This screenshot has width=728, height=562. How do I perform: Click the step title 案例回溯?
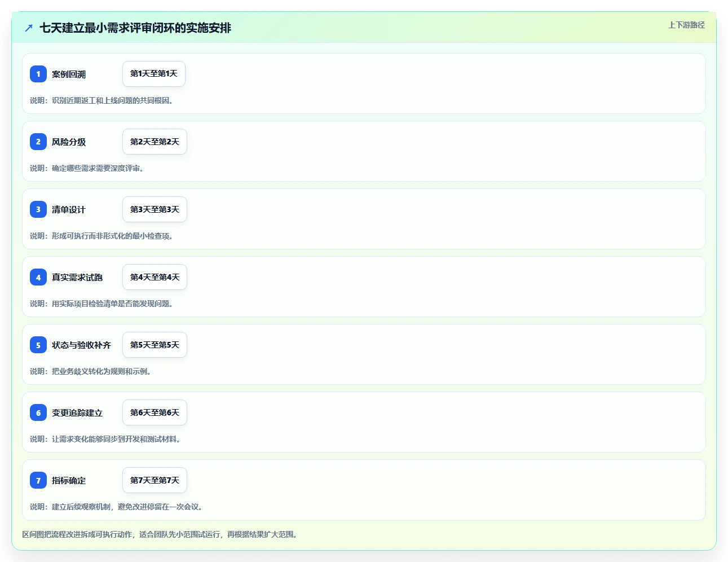[x=69, y=74]
